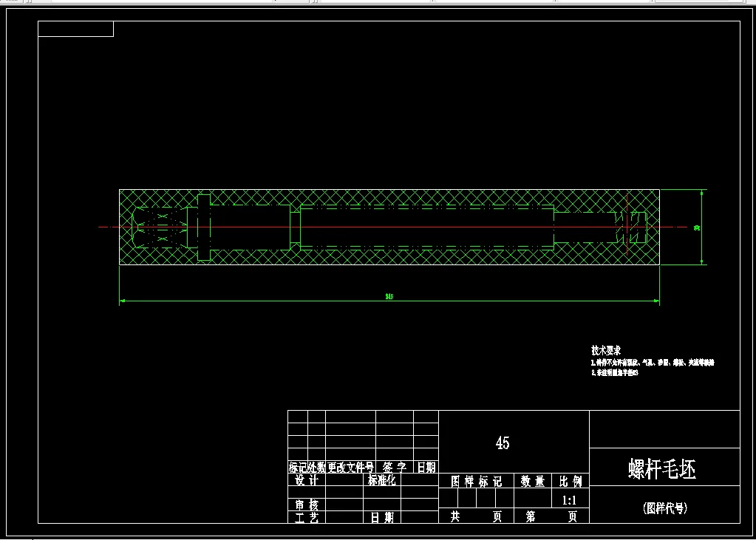Click the 日期 label in the 工艺 row
Viewport: 756px width, 540px height.
pyautogui.click(x=382, y=517)
